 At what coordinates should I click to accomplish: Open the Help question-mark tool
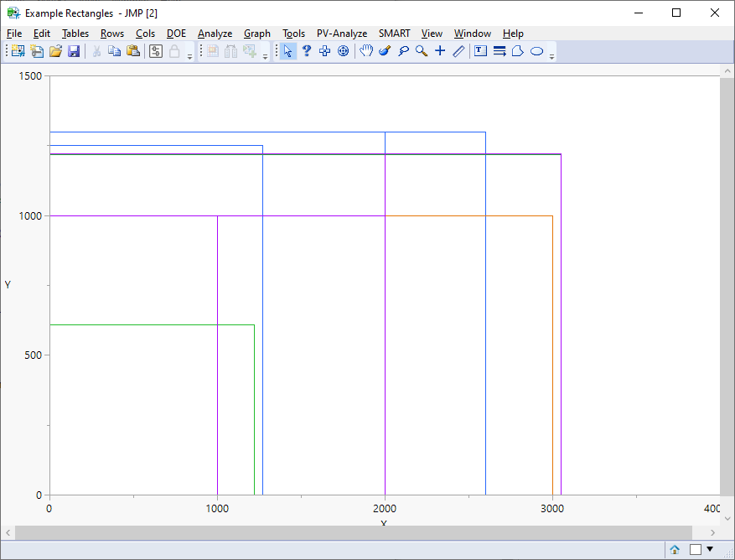click(308, 50)
